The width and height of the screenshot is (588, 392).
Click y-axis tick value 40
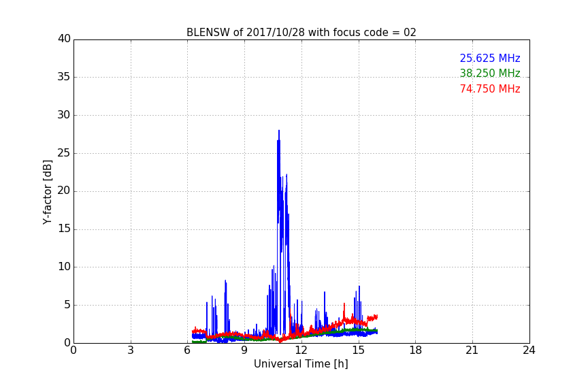click(64, 39)
